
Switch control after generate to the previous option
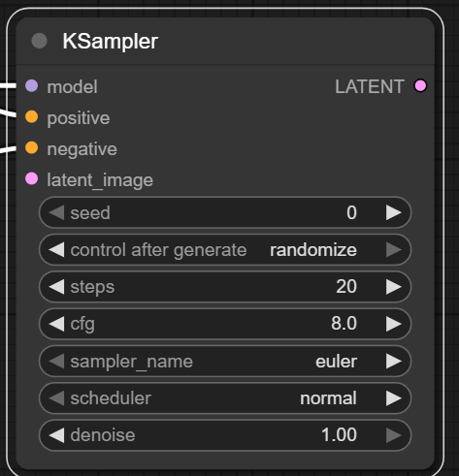tap(56, 250)
